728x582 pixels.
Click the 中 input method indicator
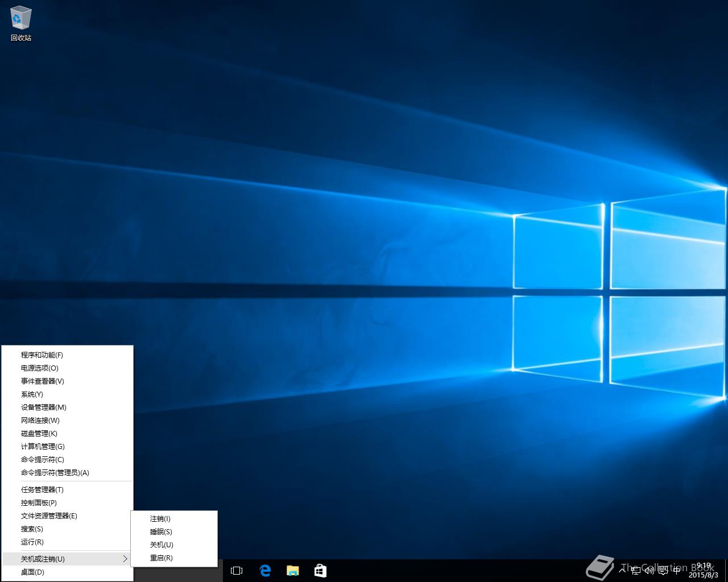(676, 571)
